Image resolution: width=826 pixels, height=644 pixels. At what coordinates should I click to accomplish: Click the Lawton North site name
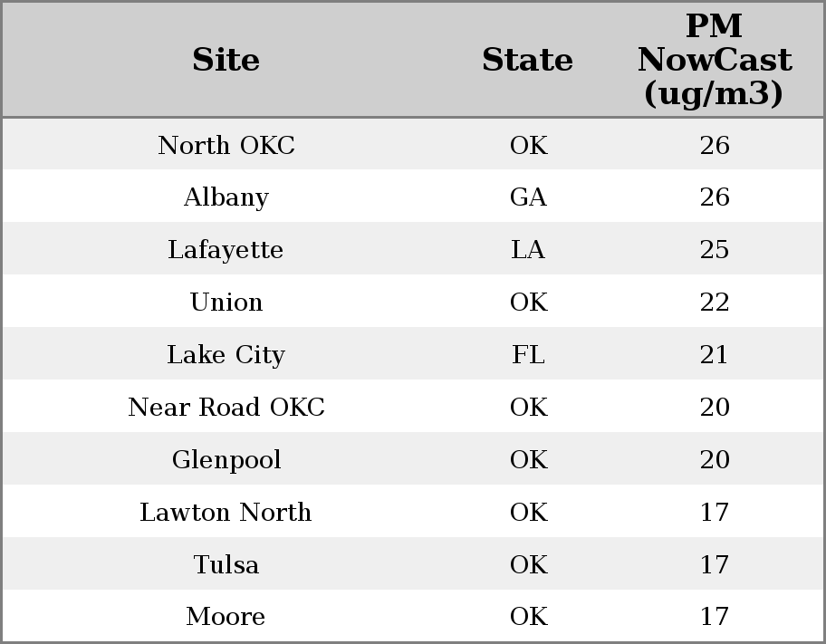coord(226,513)
